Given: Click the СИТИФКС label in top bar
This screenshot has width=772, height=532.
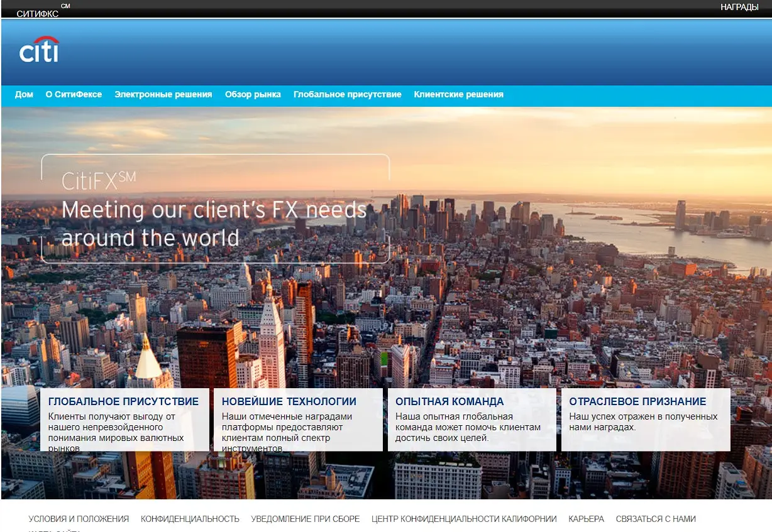Looking at the screenshot, I should (38, 13).
